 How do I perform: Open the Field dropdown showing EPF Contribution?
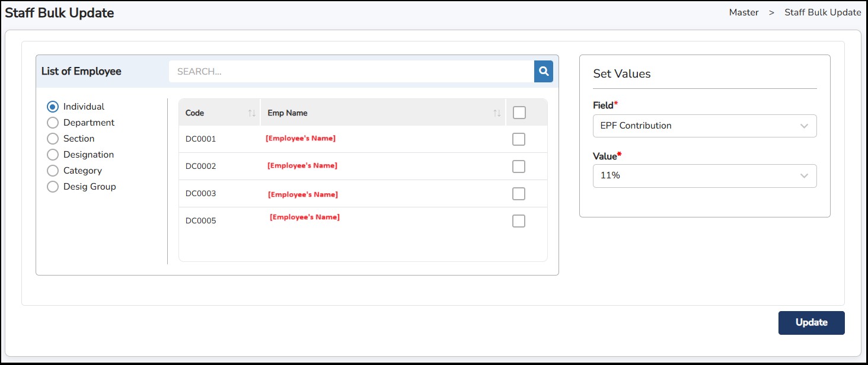[x=704, y=126]
